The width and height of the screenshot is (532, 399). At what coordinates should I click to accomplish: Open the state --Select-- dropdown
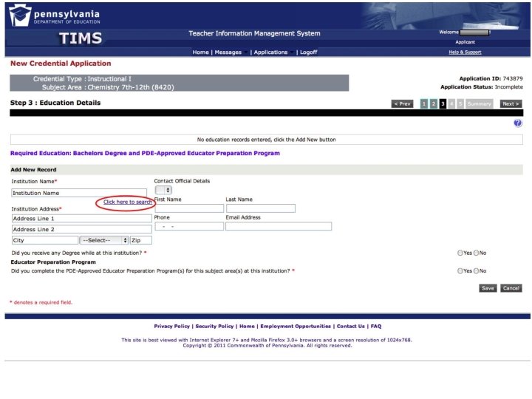coord(104,240)
